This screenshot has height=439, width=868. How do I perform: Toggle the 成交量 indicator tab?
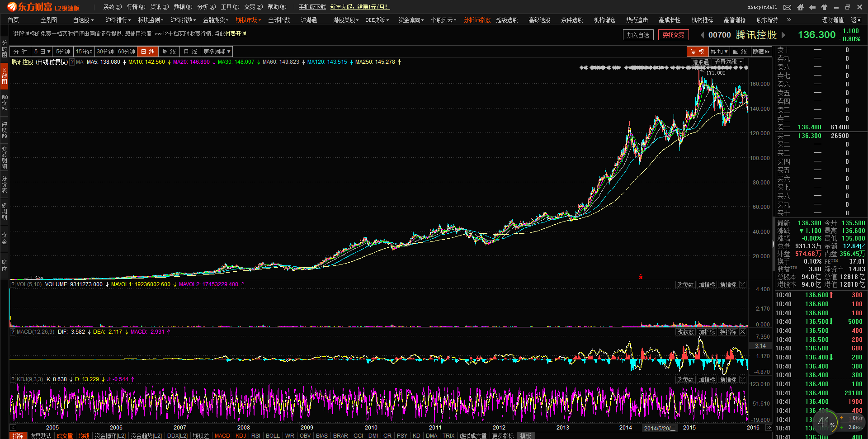pyautogui.click(x=65, y=436)
